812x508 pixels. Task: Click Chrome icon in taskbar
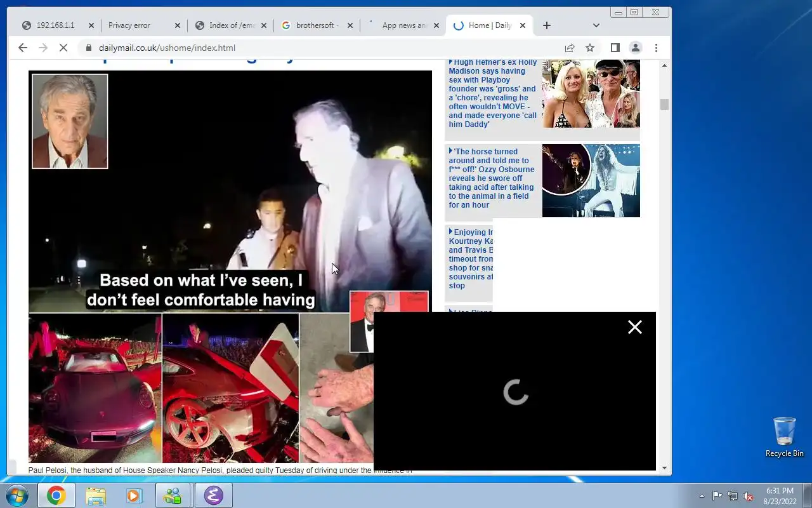tap(56, 495)
